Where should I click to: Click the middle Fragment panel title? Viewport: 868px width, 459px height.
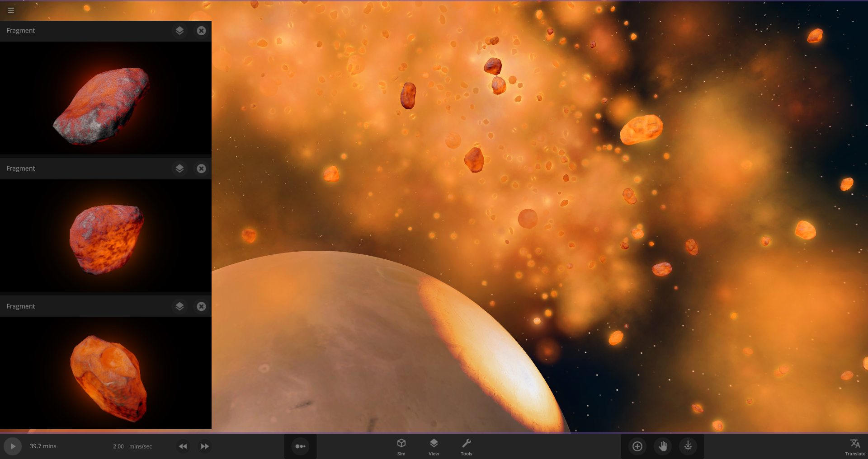coord(21,169)
